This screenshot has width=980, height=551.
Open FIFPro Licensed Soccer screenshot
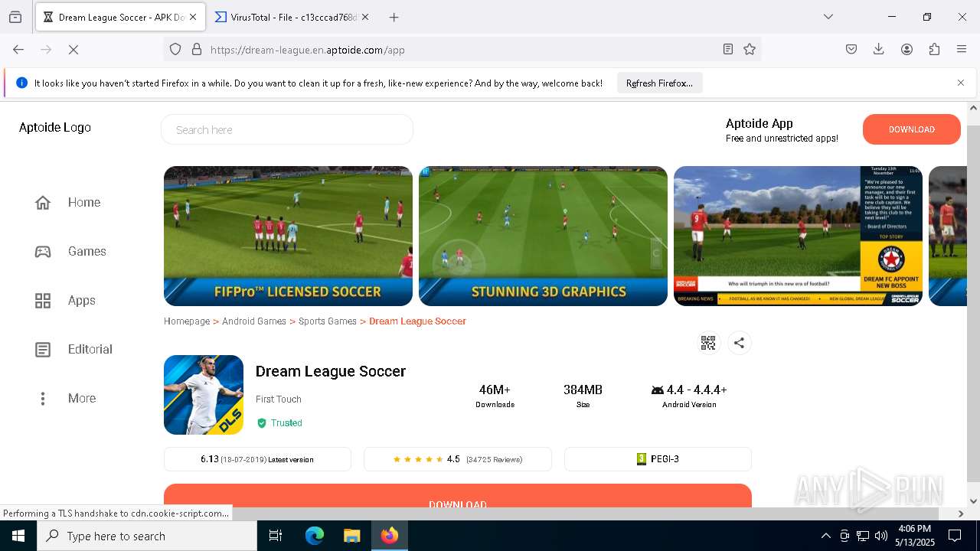tap(288, 236)
